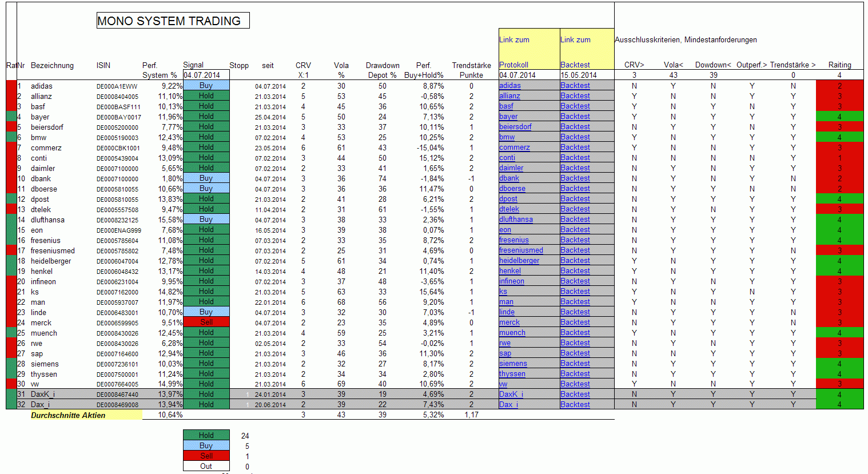Click the date cell "22.01.2014" for man
Image resolution: width=868 pixels, height=474 pixels.
tap(270, 302)
